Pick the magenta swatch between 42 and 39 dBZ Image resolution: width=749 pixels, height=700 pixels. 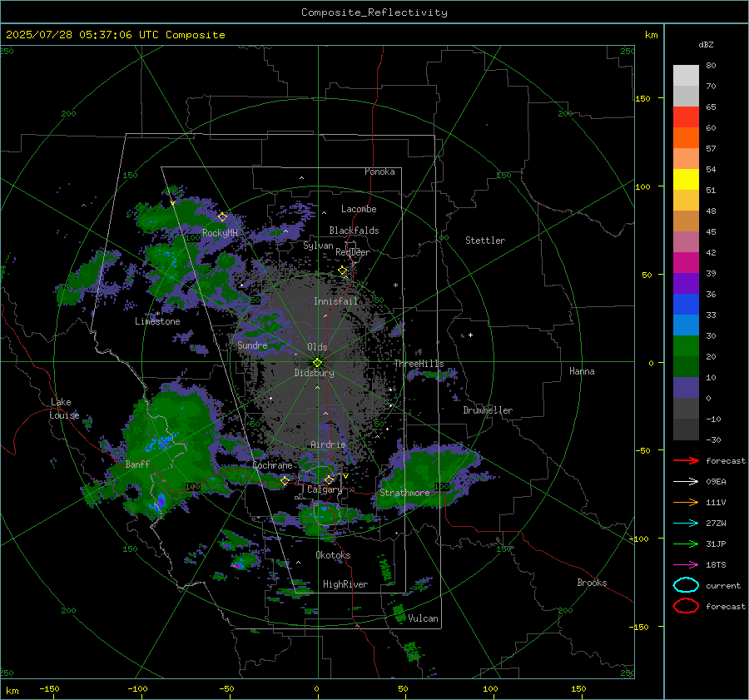tap(686, 262)
